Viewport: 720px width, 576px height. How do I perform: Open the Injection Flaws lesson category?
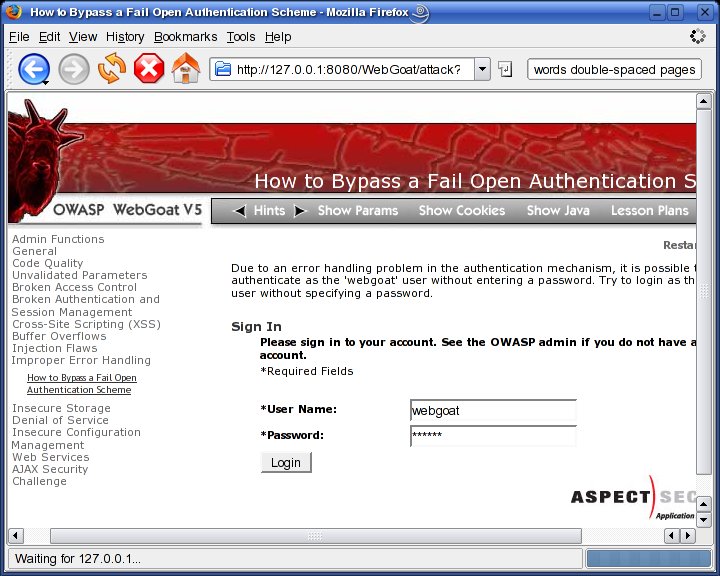[x=55, y=348]
